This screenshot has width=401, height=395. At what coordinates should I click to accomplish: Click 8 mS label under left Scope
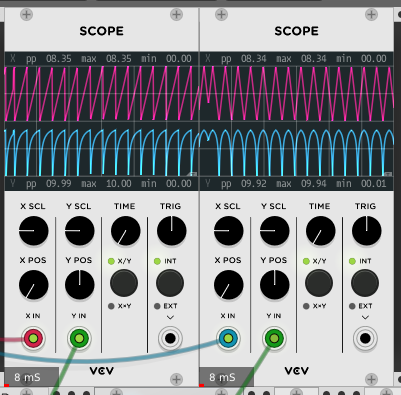pyautogui.click(x=27, y=377)
